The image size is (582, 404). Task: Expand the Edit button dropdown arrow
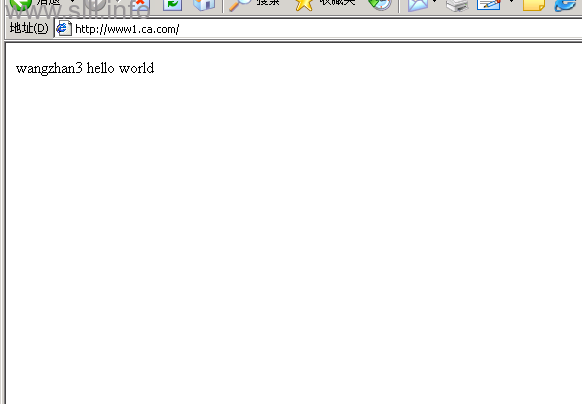coord(511,2)
